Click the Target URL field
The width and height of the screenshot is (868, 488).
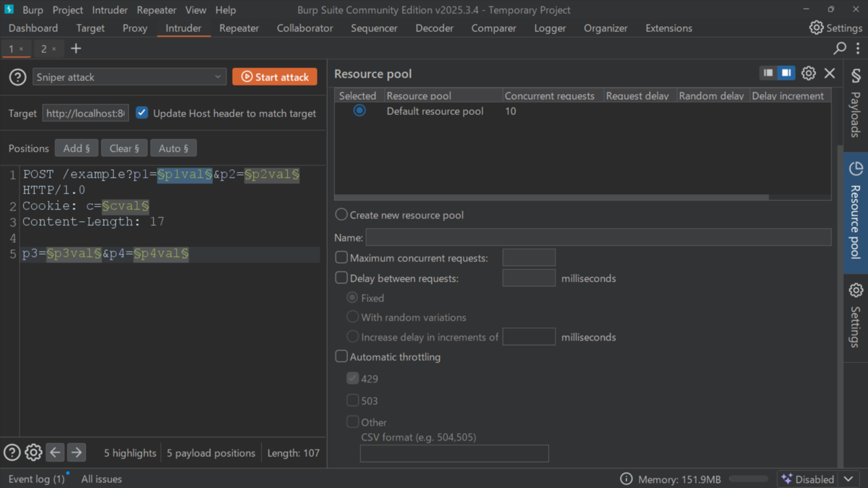(85, 113)
